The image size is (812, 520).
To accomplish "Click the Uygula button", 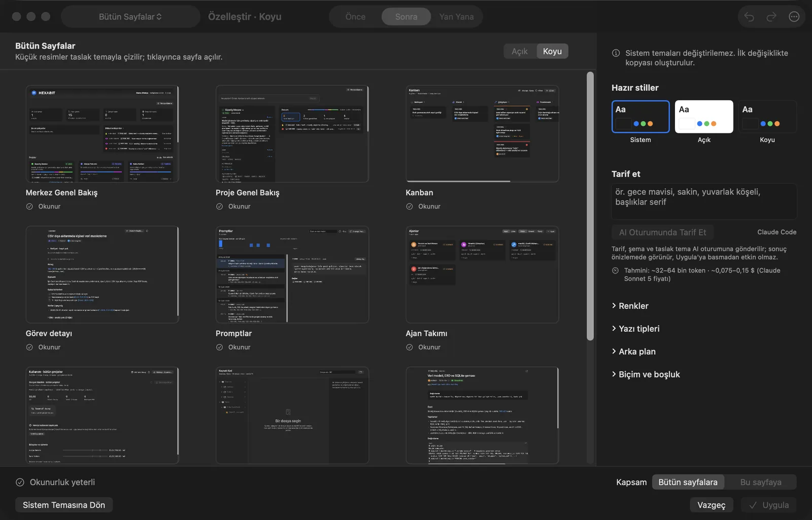I will pos(769,505).
